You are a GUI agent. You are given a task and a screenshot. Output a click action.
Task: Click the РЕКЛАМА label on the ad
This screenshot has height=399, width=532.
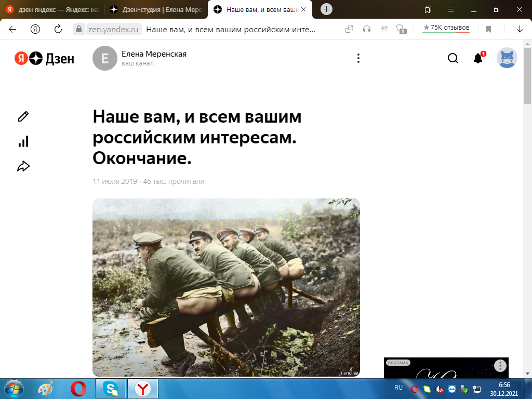click(398, 363)
